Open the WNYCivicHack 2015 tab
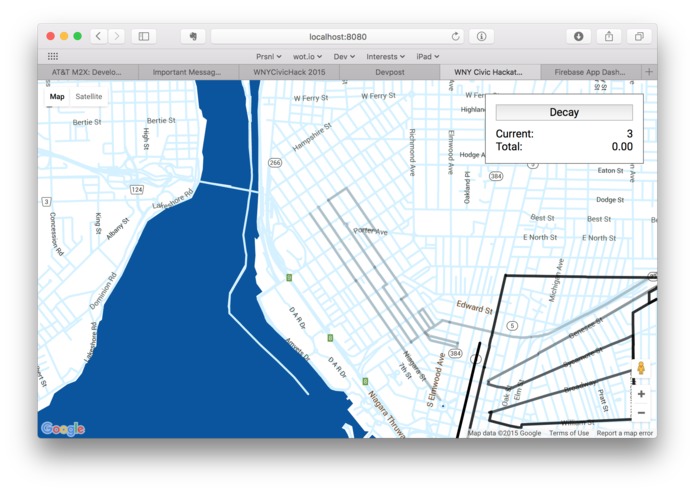The image size is (695, 494). point(289,72)
